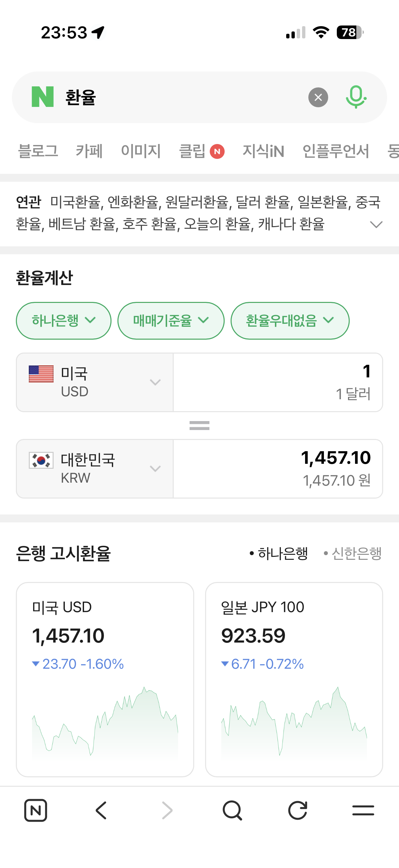
Task: Expand the related searches chevron
Action: pyautogui.click(x=376, y=224)
